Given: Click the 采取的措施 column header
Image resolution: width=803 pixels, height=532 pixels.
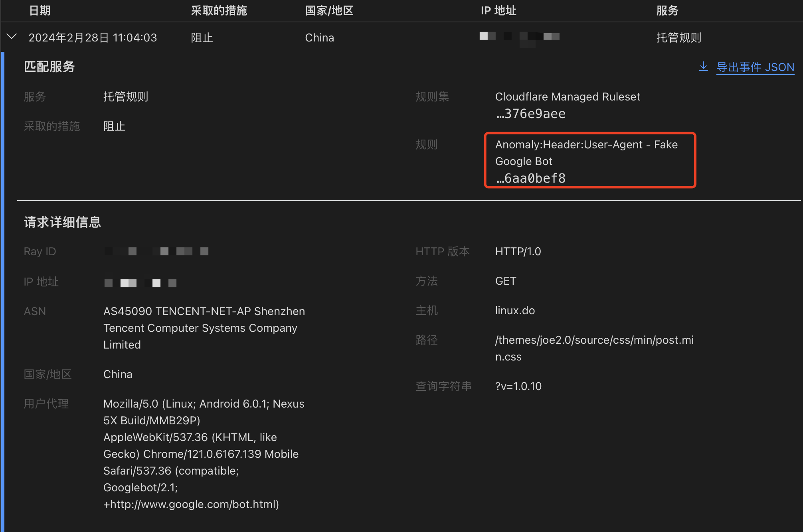Looking at the screenshot, I should point(219,10).
